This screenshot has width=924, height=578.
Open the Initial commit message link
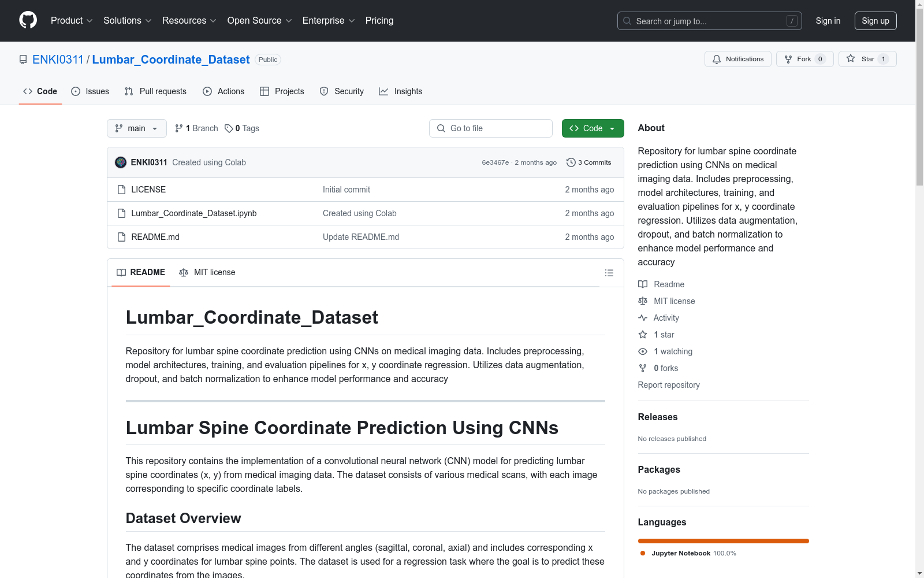click(x=346, y=190)
